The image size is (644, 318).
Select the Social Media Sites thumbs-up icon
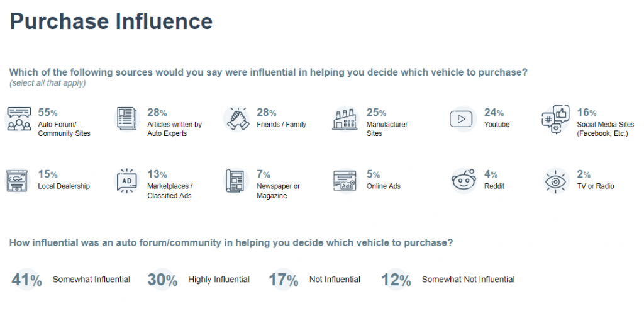click(x=555, y=119)
